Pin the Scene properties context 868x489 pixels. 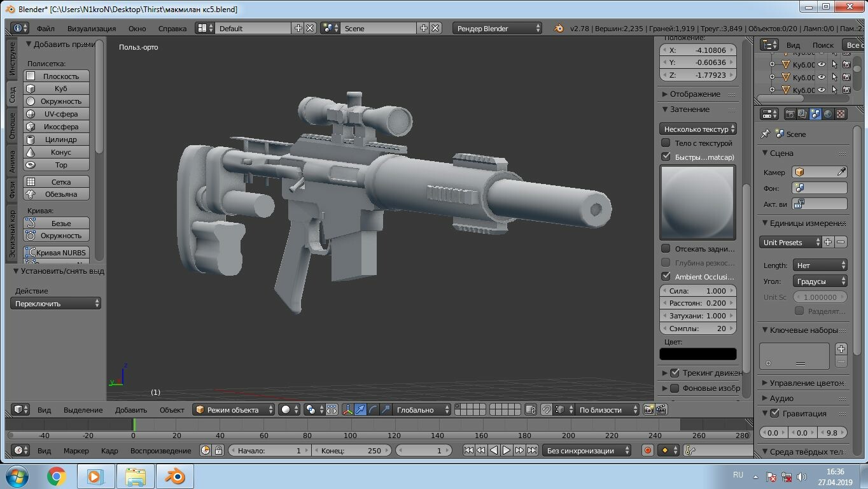pyautogui.click(x=766, y=134)
